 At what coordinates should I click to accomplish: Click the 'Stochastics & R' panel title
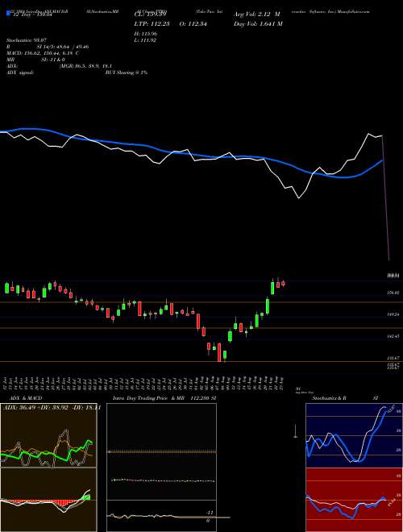[x=330, y=398]
